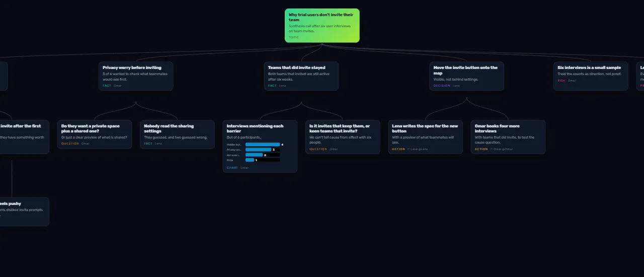Click the RISK tag on 'Six interviews' card
The width and height of the screenshot is (644, 277).
click(561, 81)
